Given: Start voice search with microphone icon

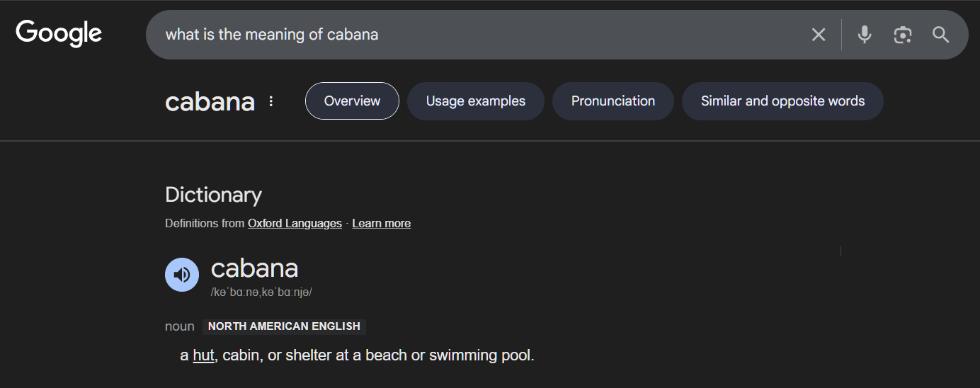Looking at the screenshot, I should pyautogui.click(x=864, y=35).
